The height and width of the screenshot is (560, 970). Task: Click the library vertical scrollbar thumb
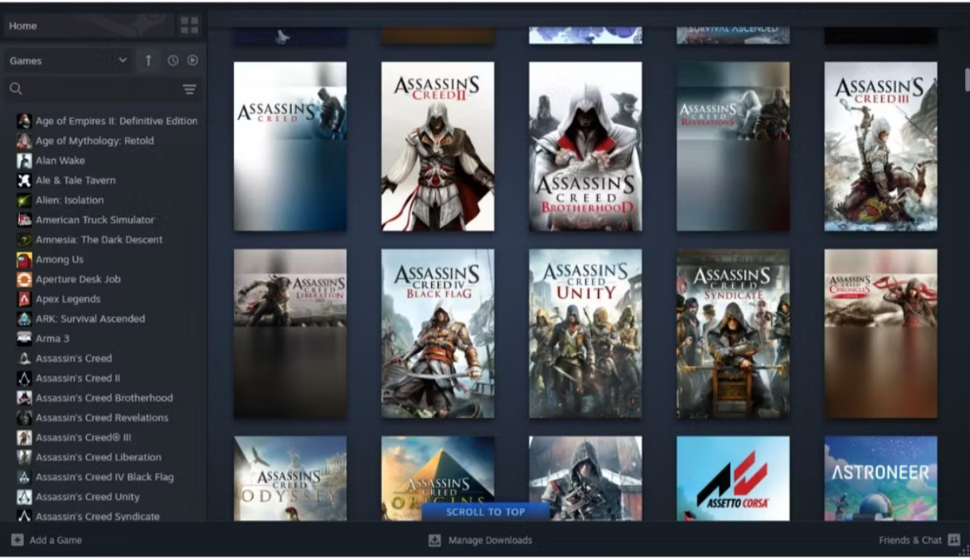point(967,80)
